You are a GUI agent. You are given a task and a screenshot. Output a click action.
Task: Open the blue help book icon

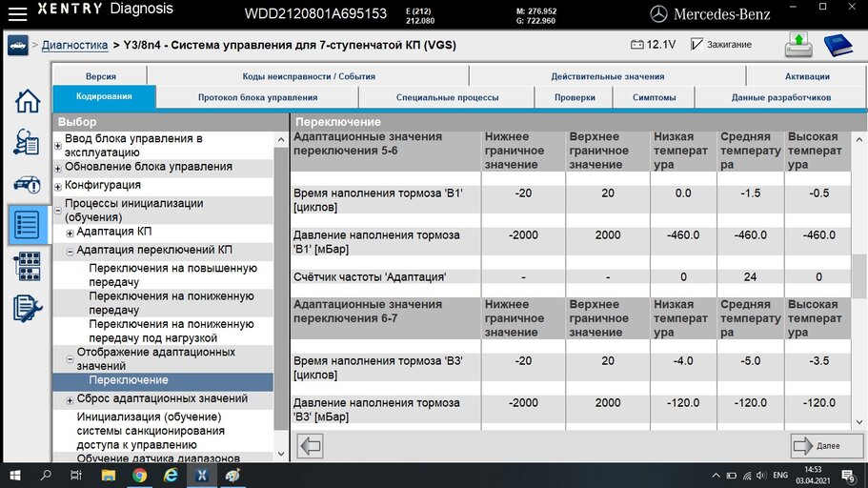(x=838, y=46)
